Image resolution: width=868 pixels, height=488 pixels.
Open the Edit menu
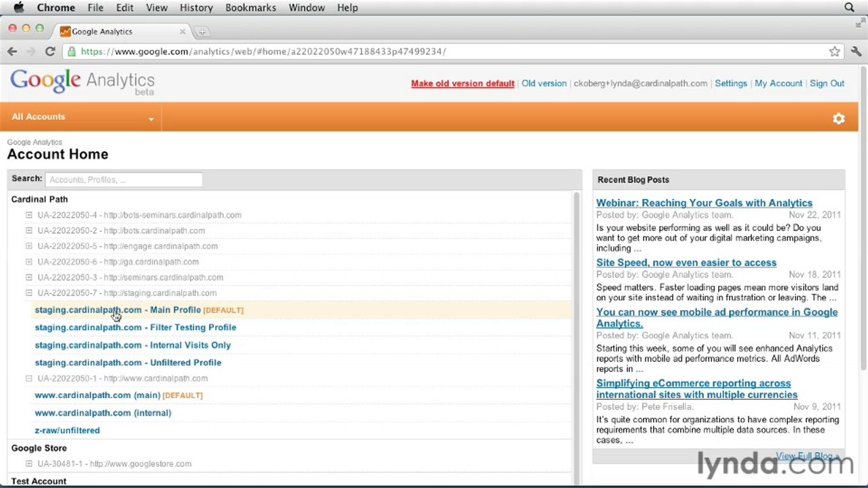[x=125, y=7]
